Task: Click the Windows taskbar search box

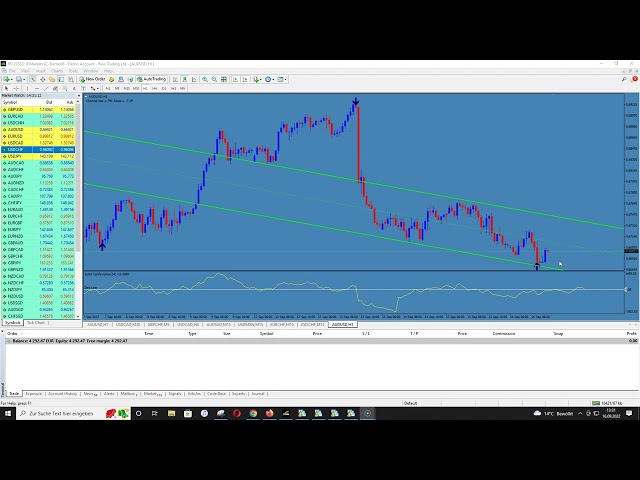Action: (60, 413)
